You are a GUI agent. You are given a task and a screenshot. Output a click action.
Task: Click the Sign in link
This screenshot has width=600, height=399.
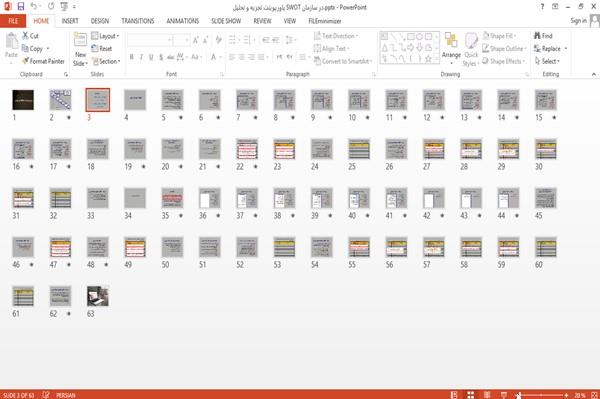point(578,21)
